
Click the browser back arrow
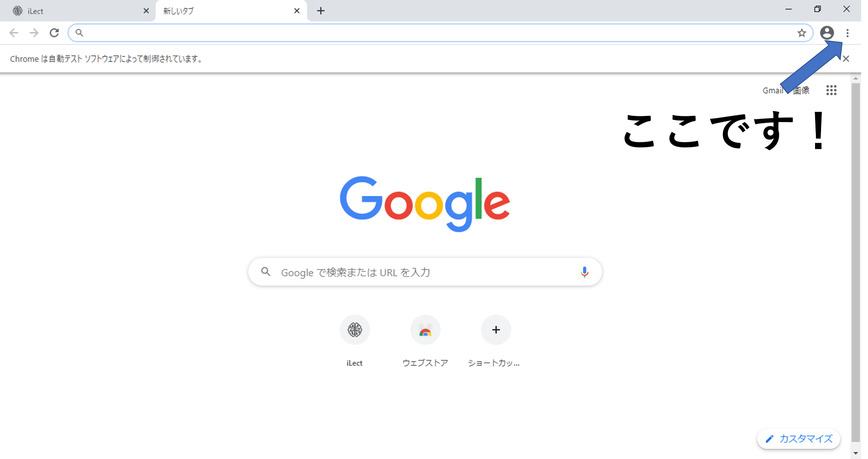[14, 33]
